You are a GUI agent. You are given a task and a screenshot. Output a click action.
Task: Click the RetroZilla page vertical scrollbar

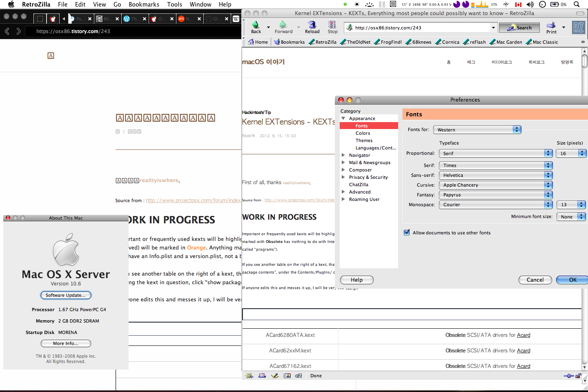point(584,209)
